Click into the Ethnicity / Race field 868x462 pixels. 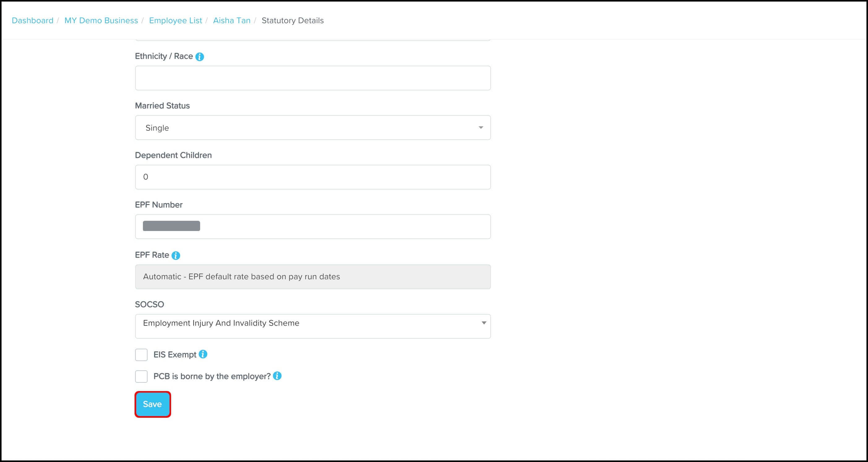[312, 78]
